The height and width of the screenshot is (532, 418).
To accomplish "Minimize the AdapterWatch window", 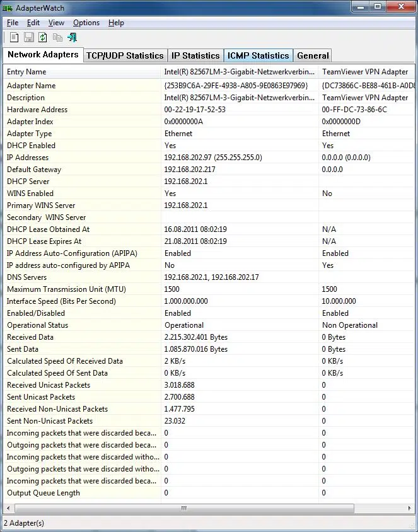I will pos(361,7).
